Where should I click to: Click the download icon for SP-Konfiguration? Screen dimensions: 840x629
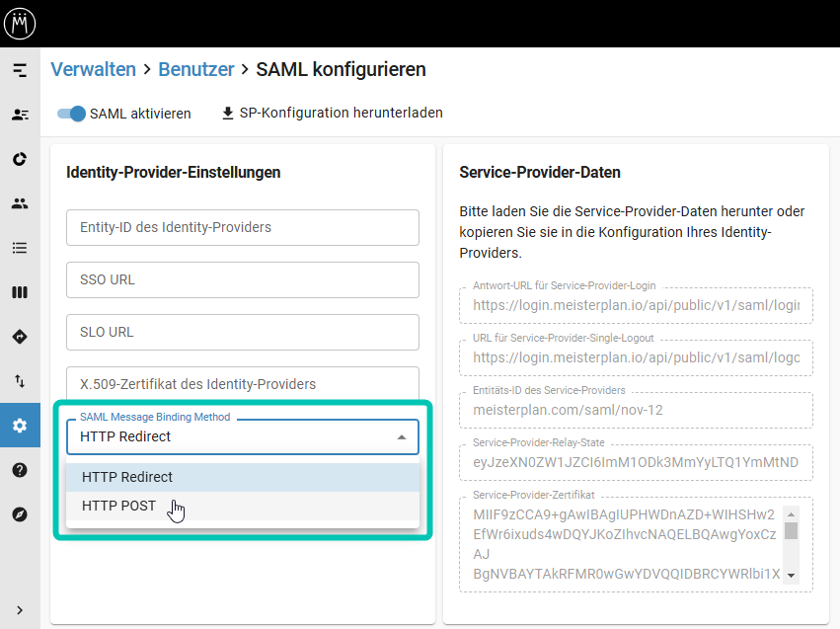pos(228,113)
